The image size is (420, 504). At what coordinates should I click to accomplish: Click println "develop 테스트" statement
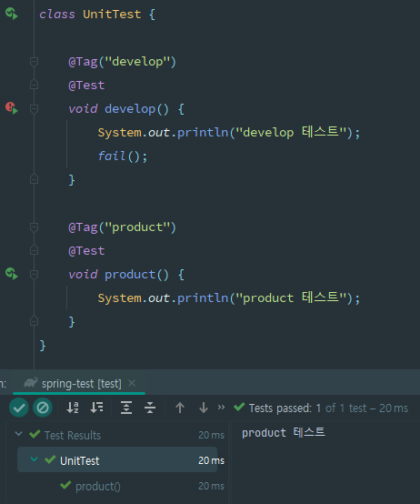229,132
